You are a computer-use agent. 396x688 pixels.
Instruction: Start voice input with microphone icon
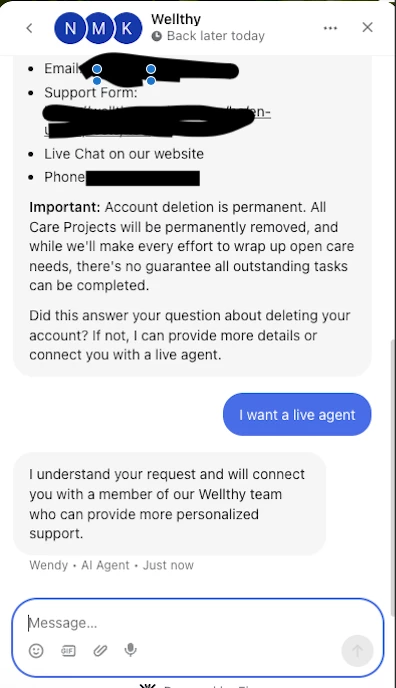click(130, 650)
